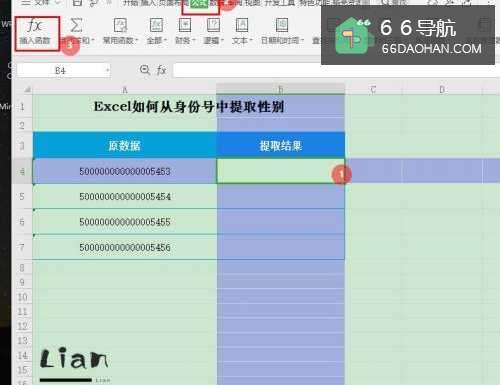The image size is (500, 385).
Task: Click the Select All corner triangle
Action: [27, 89]
